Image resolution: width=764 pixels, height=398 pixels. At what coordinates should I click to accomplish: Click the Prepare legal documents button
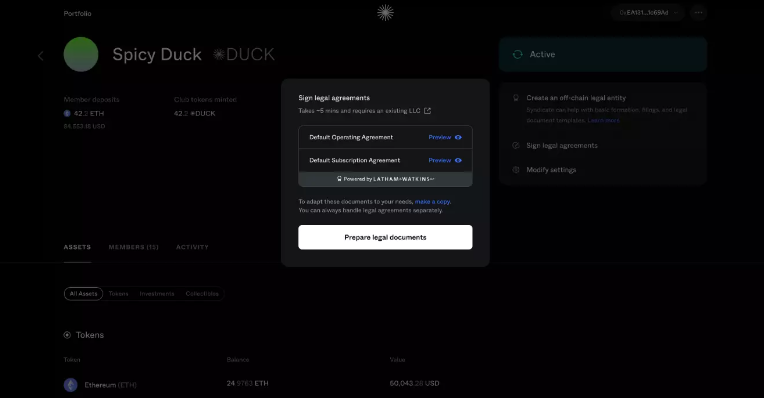(x=385, y=237)
